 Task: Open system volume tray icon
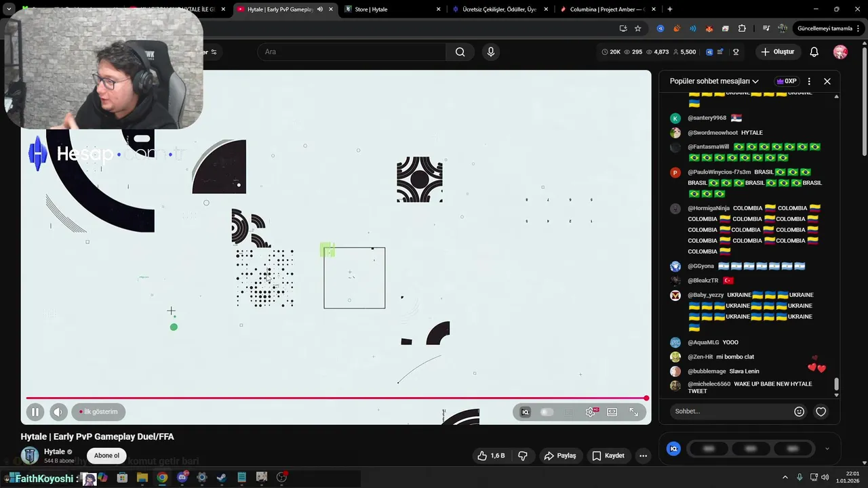pos(825,478)
